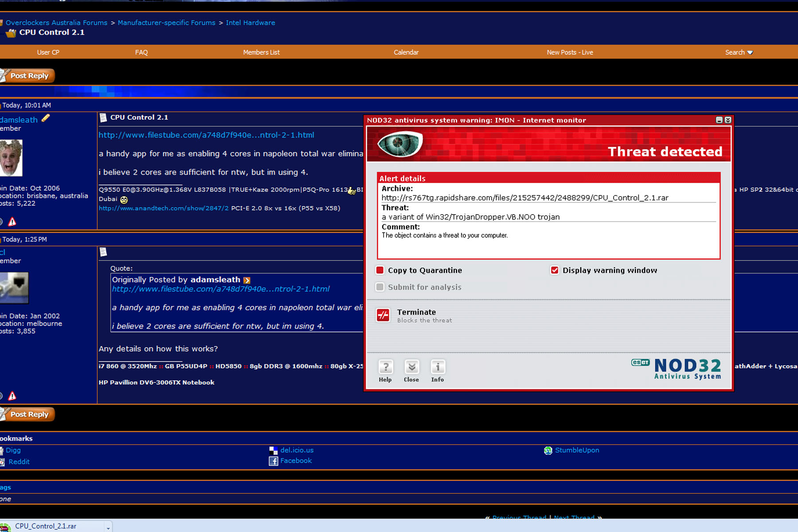Open adamsleath user profile name
This screenshot has width=798, height=532.
click(19, 120)
